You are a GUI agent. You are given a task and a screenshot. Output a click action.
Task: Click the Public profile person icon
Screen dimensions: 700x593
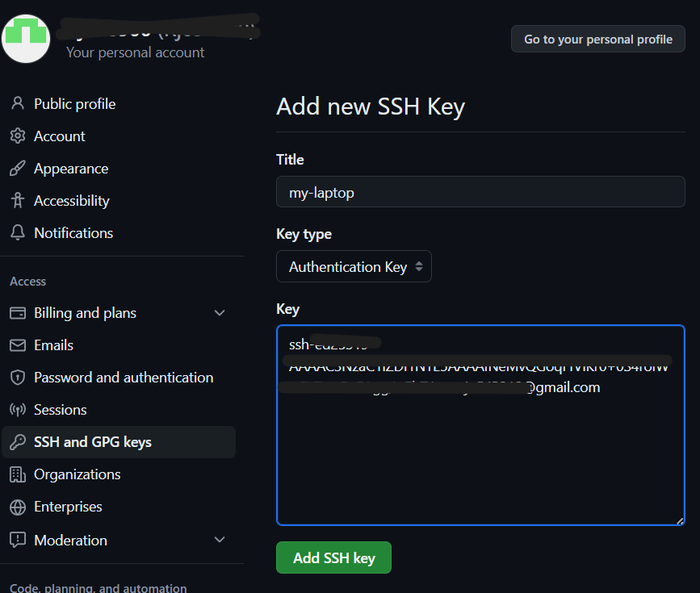coord(18,104)
